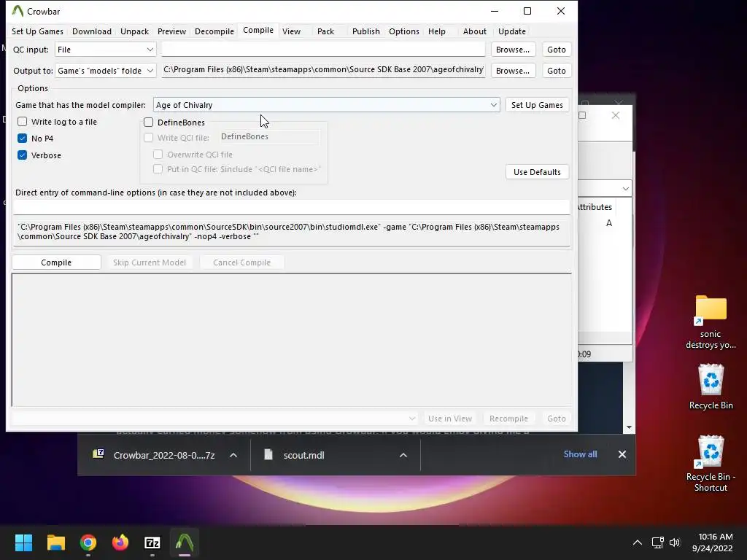Switch to the Publish tab
This screenshot has height=560, width=747.
366,31
